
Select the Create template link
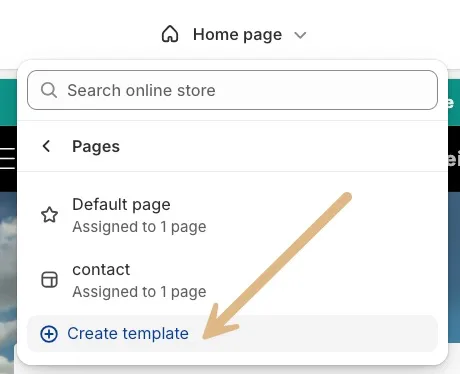point(128,333)
